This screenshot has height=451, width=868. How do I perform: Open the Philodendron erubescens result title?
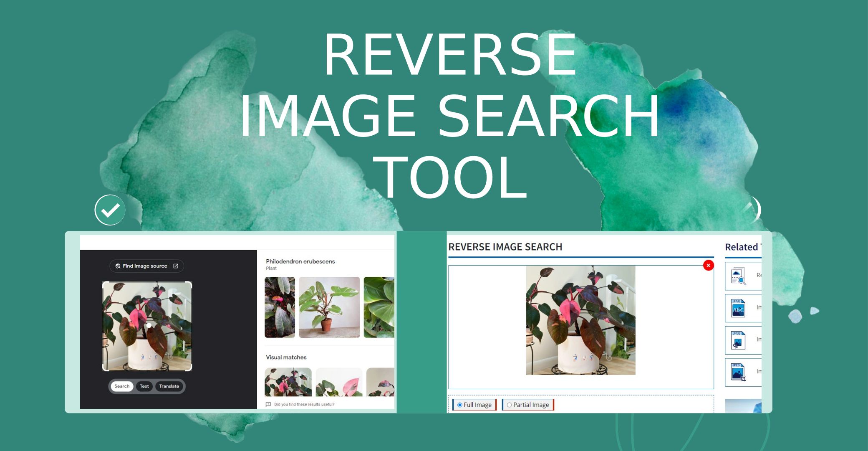(300, 261)
